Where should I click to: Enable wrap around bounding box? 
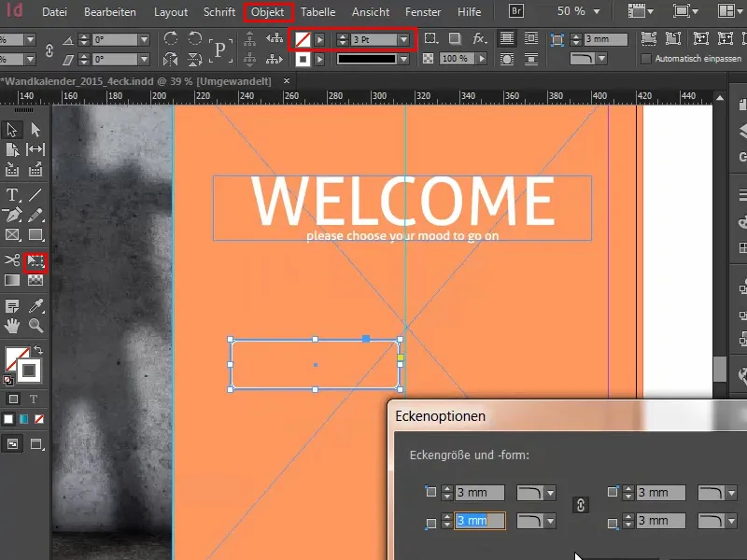pyautogui.click(x=530, y=38)
